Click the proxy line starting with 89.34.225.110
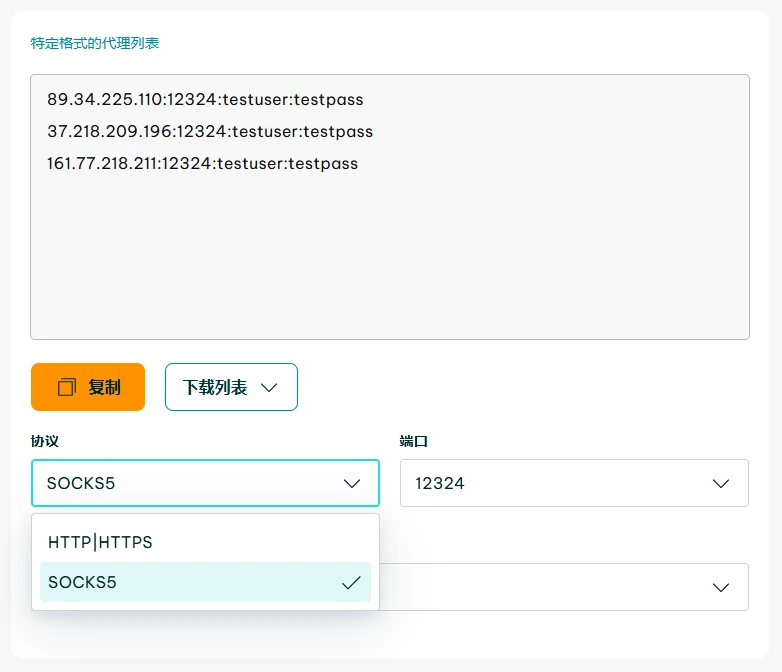782x672 pixels. coord(204,100)
